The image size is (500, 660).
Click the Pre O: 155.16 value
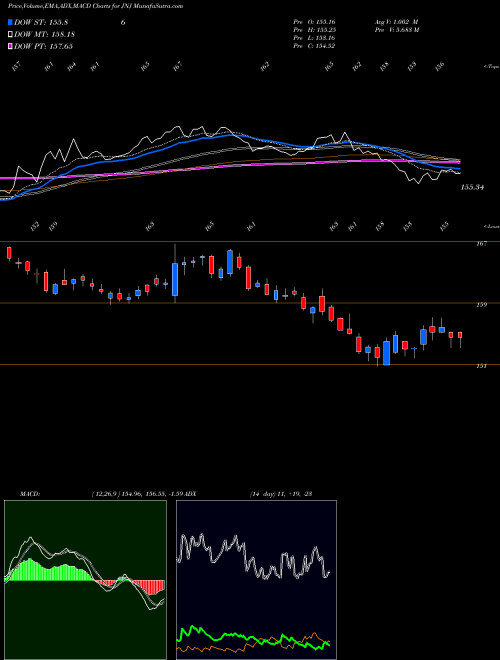(x=314, y=22)
